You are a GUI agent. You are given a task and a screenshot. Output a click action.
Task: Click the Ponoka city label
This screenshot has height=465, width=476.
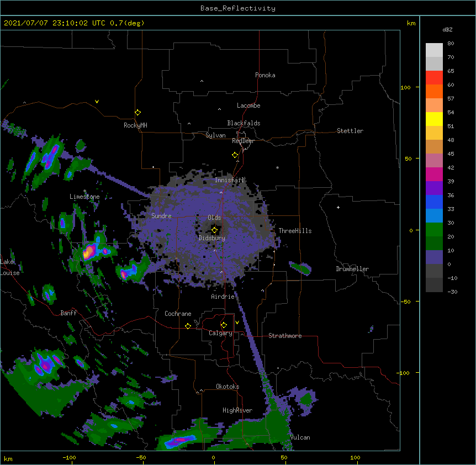pyautogui.click(x=265, y=75)
